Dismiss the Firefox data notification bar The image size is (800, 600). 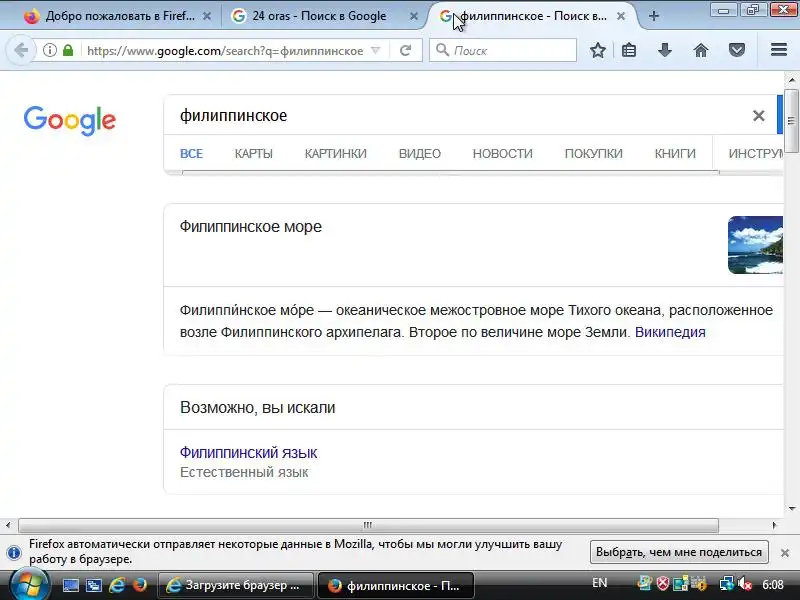785,553
